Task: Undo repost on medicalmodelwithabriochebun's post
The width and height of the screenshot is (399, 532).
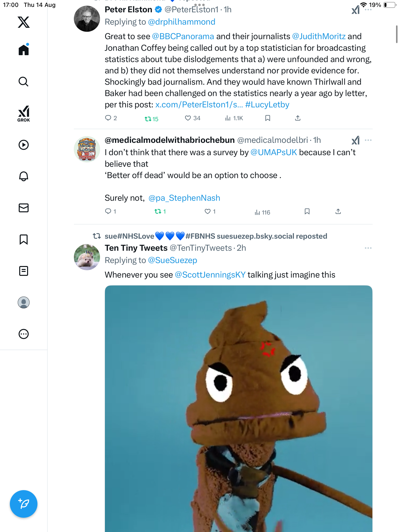Action: coord(158,211)
